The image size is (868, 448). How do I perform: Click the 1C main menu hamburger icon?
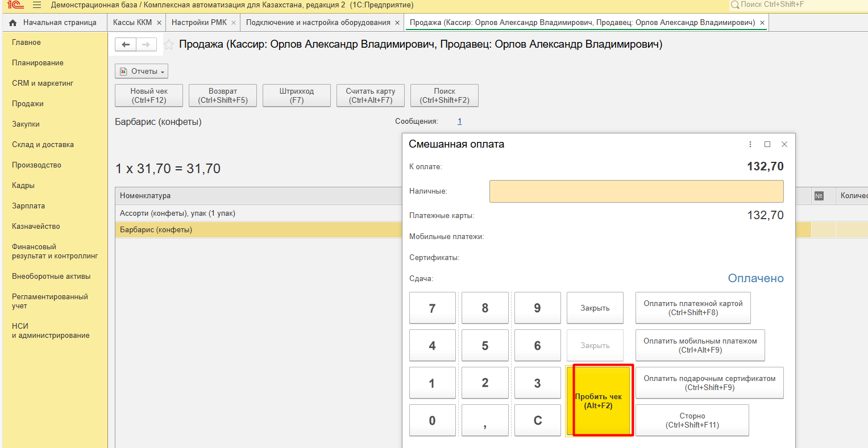tap(37, 5)
